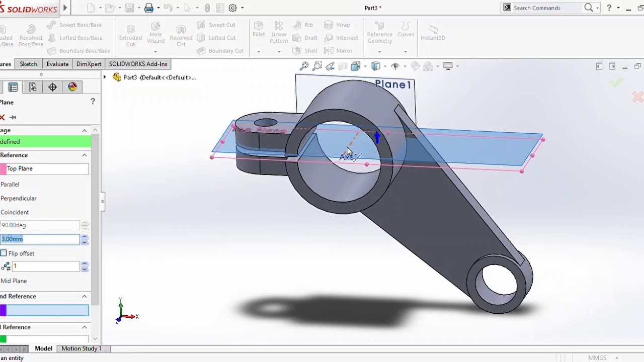644x362 pixels.
Task: Click the 3.00mm offset distance field
Action: [x=40, y=239]
